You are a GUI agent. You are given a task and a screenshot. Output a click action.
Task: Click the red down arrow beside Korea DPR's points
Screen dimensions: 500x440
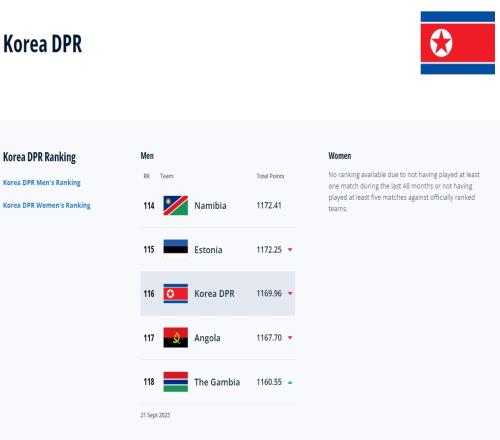[290, 293]
